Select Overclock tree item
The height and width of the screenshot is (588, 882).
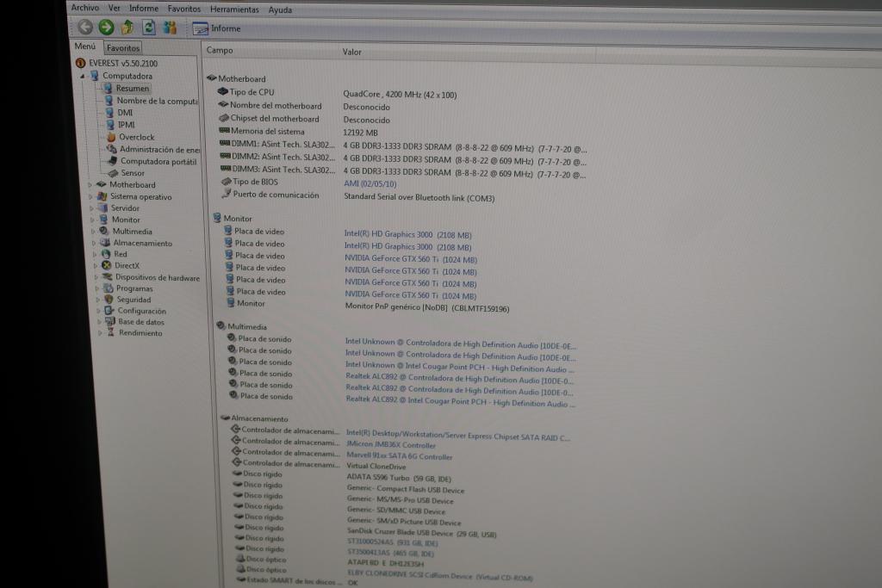pos(137,137)
